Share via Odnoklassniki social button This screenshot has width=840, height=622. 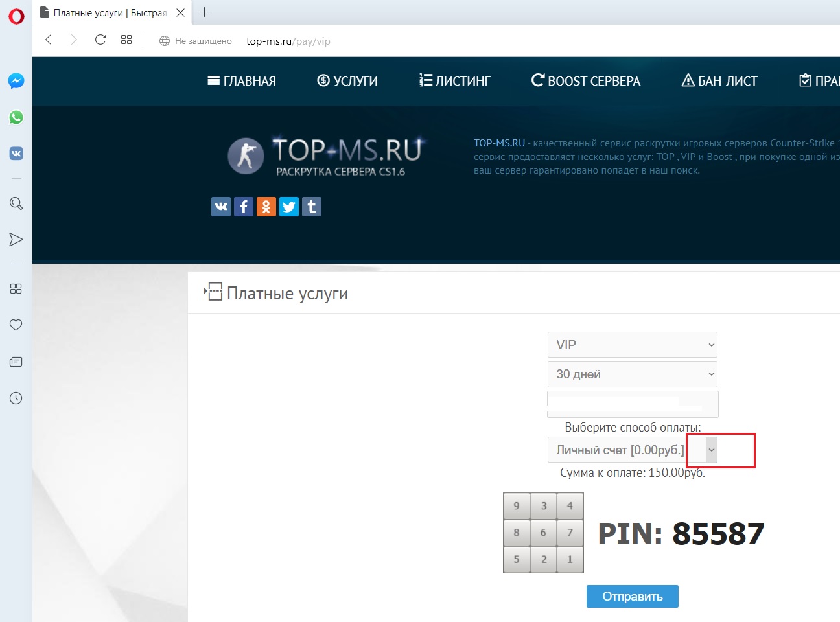point(266,207)
